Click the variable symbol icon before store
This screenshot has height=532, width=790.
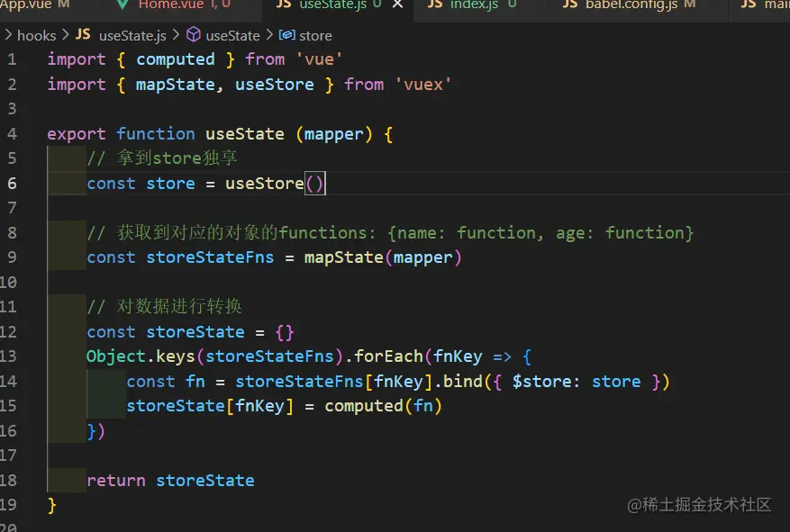pyautogui.click(x=286, y=35)
